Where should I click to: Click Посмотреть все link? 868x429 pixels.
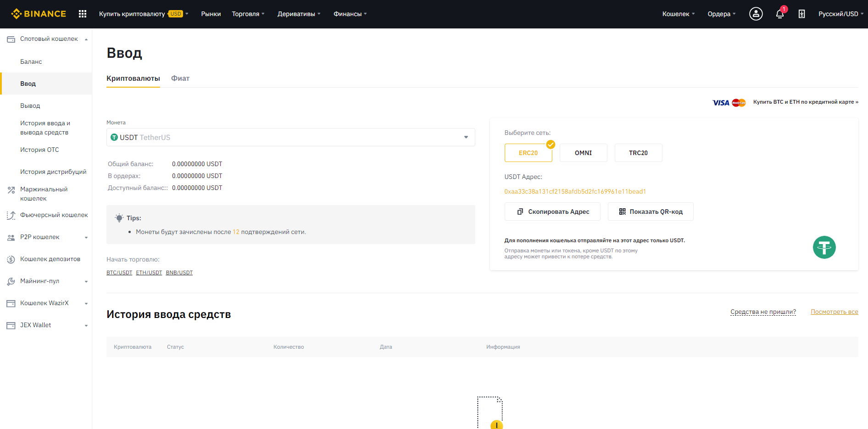point(834,312)
